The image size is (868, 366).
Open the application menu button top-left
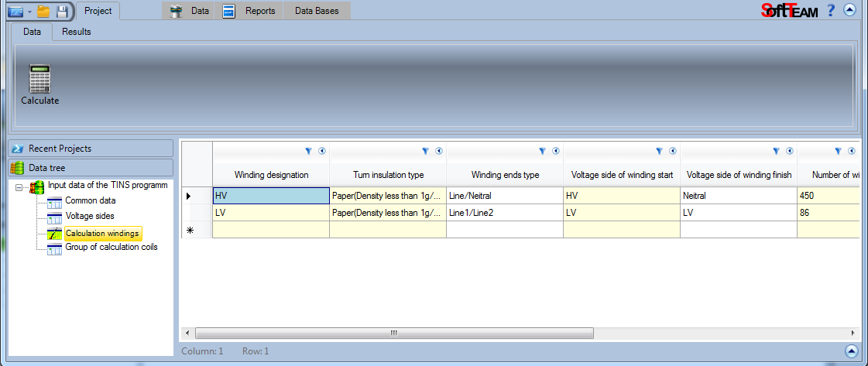coord(15,11)
